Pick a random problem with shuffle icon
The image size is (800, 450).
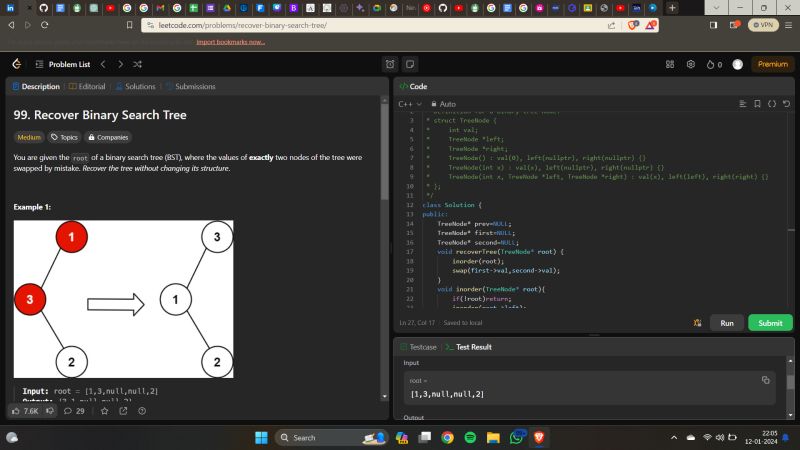click(x=137, y=64)
